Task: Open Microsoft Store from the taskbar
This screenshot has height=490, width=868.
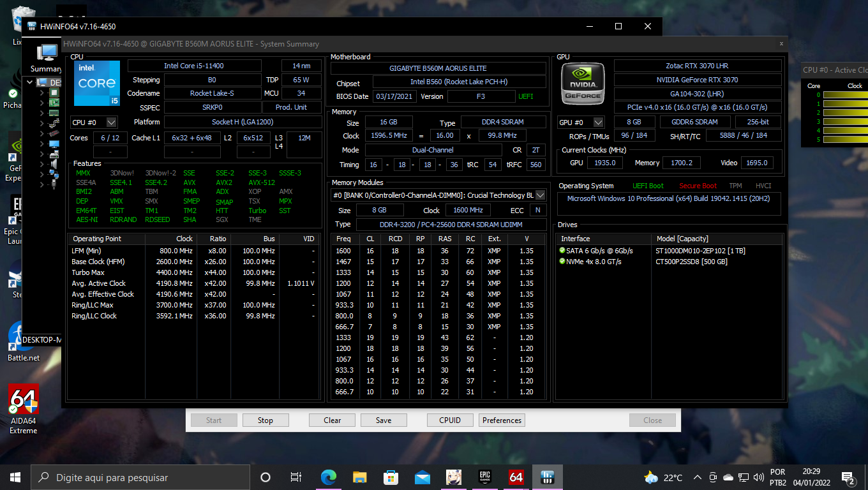Action: (x=391, y=477)
